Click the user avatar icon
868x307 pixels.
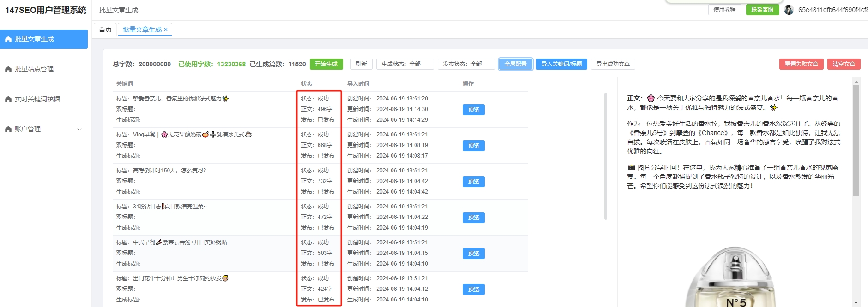pos(789,10)
